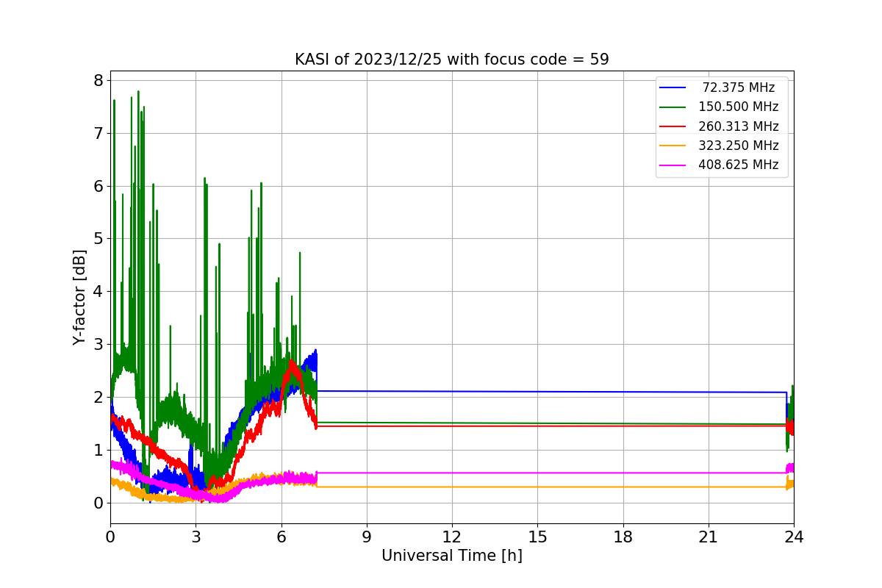The width and height of the screenshot is (882, 588).
Task: Click the legend entry '72.375 MHz'
Action: [x=739, y=87]
